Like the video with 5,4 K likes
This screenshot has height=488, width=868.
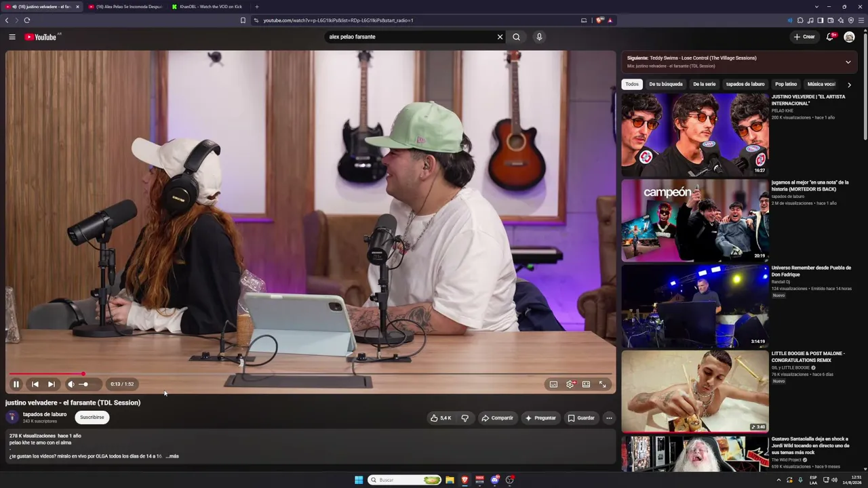[441, 418]
